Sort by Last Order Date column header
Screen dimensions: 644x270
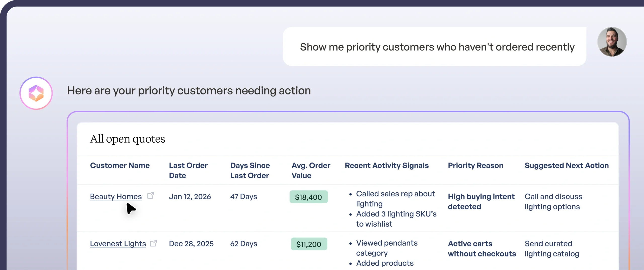pos(188,170)
